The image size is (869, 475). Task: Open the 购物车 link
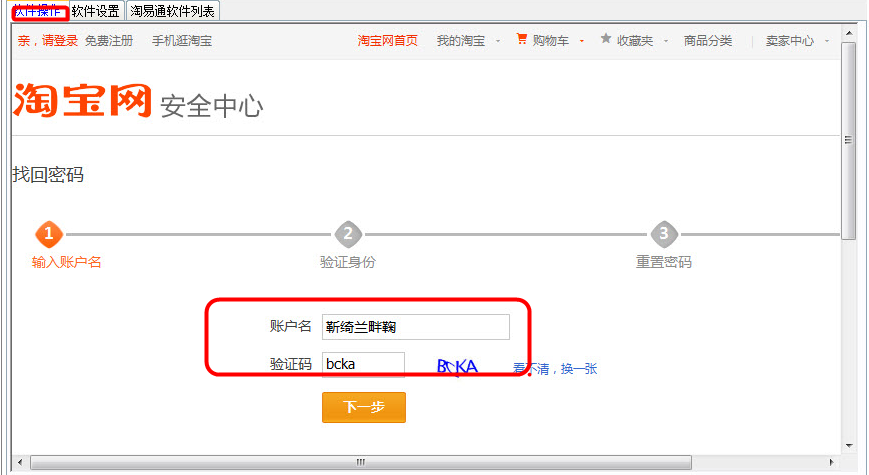550,40
